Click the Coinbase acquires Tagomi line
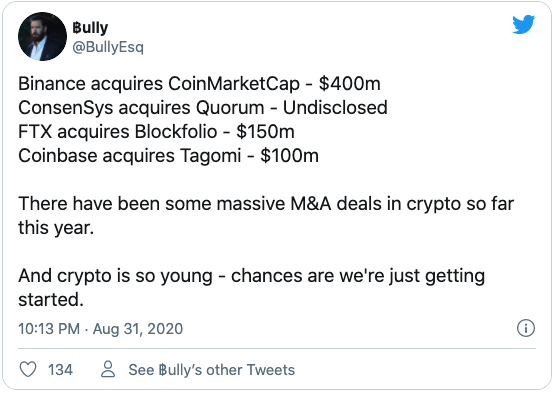Screen dimensions: 555x393 click(x=168, y=156)
